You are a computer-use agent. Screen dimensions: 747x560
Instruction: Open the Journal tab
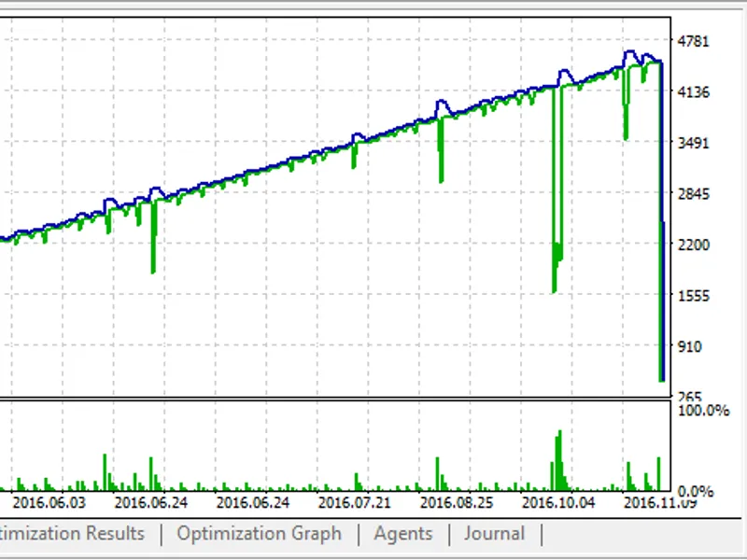[495, 534]
